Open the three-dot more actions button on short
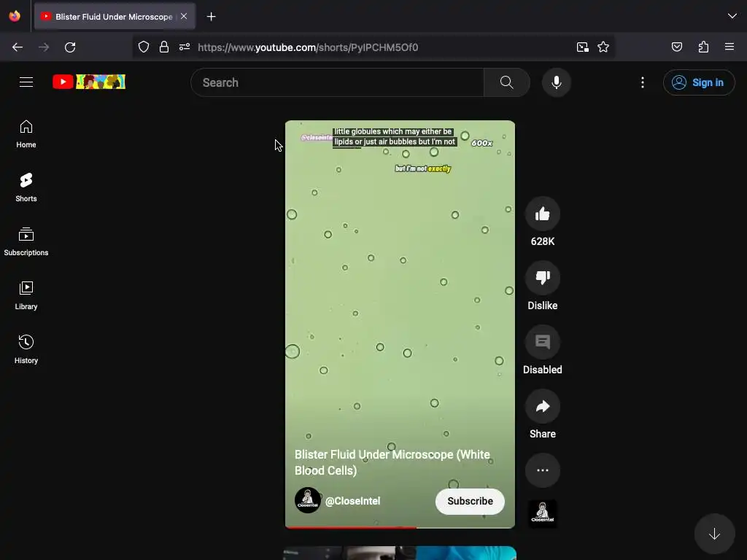 pos(542,470)
